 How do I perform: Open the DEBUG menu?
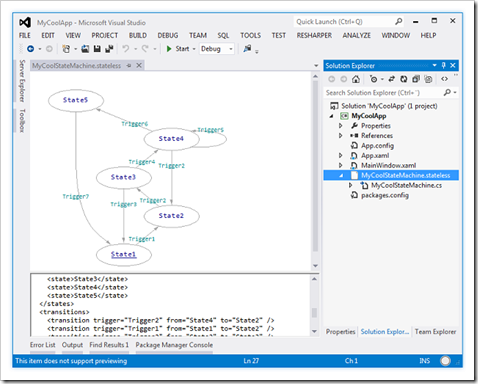coord(168,35)
